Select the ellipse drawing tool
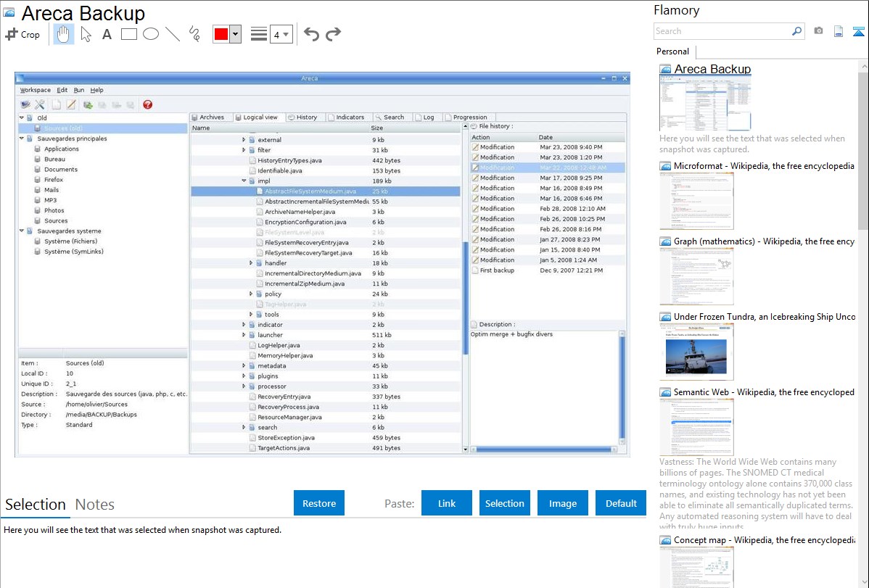Viewport: 869px width, 588px height. pos(151,34)
